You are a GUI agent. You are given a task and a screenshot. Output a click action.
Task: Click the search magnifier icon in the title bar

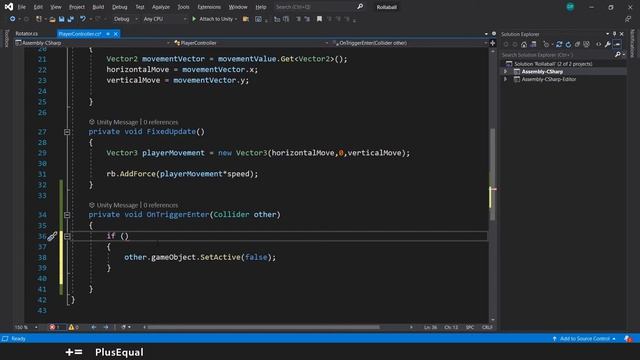(360, 7)
